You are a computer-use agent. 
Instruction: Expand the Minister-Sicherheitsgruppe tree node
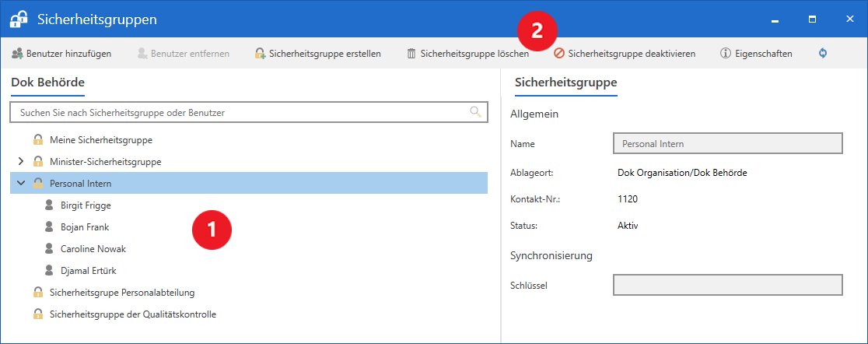point(21,162)
